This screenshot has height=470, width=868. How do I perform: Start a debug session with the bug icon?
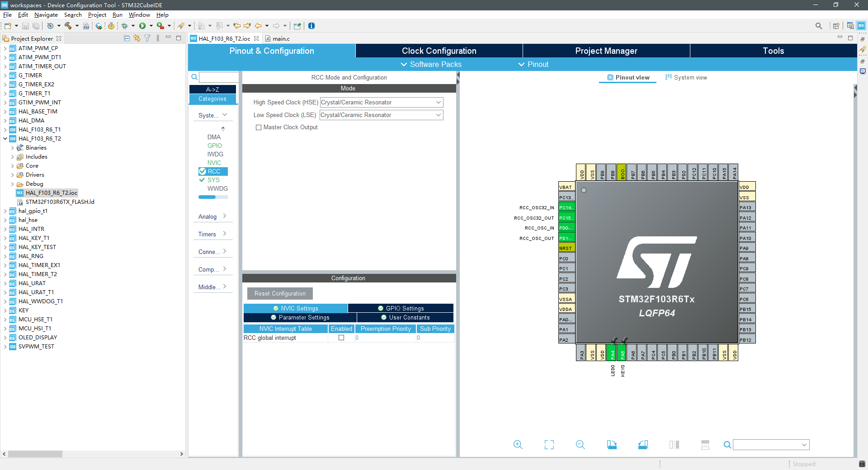(x=125, y=26)
